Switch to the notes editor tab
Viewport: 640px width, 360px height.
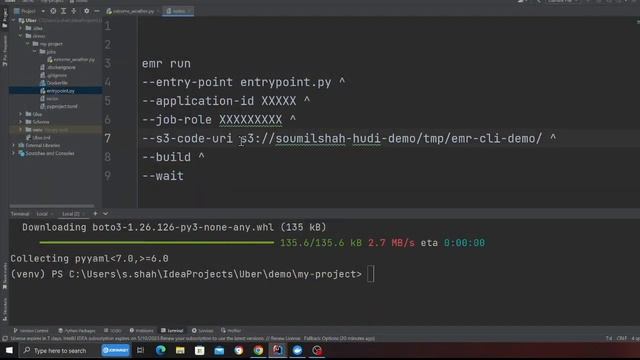[178, 11]
